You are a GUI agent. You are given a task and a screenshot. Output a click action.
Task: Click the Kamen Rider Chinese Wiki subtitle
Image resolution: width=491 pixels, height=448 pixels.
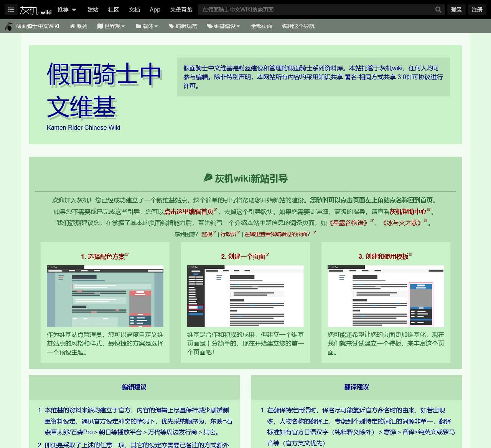pos(84,127)
